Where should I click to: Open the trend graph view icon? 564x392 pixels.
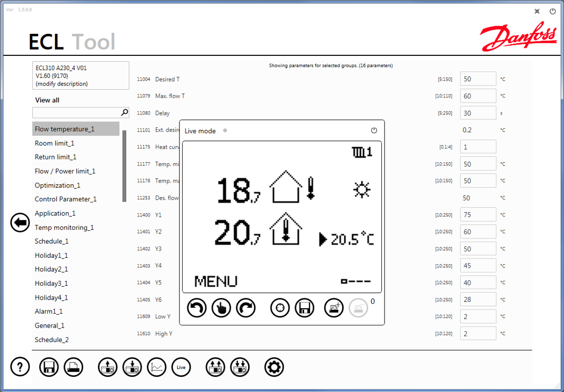(157, 367)
